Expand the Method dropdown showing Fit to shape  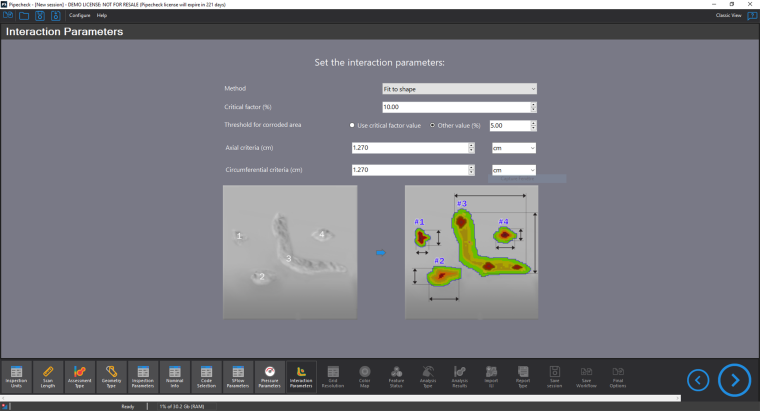click(x=460, y=88)
